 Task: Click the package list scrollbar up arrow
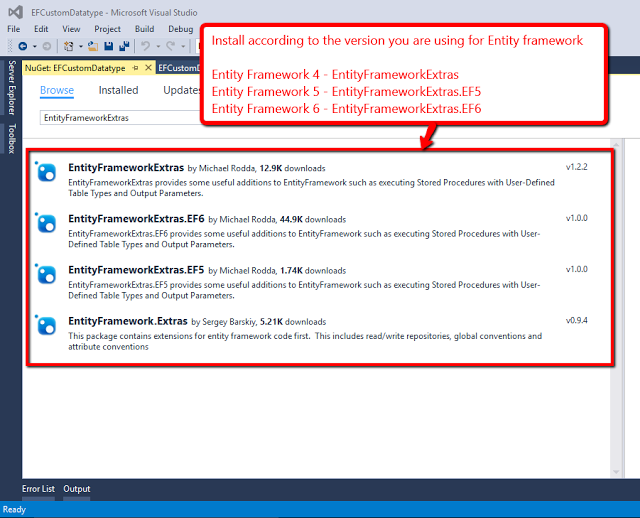616,145
